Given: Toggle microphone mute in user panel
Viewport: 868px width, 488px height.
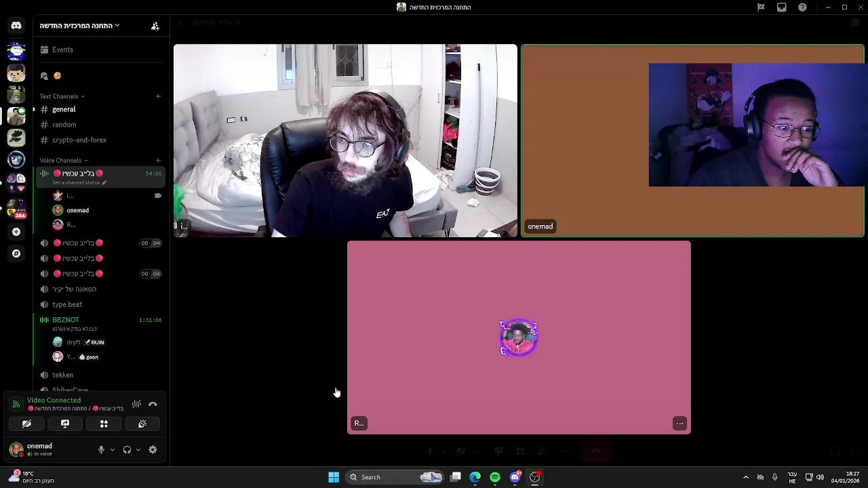Looking at the screenshot, I should (101, 449).
